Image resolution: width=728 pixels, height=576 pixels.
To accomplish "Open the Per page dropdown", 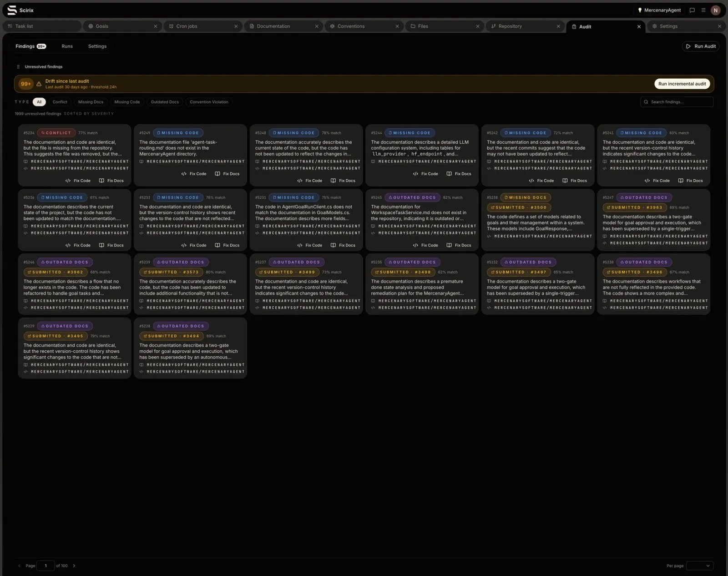I will (699, 566).
